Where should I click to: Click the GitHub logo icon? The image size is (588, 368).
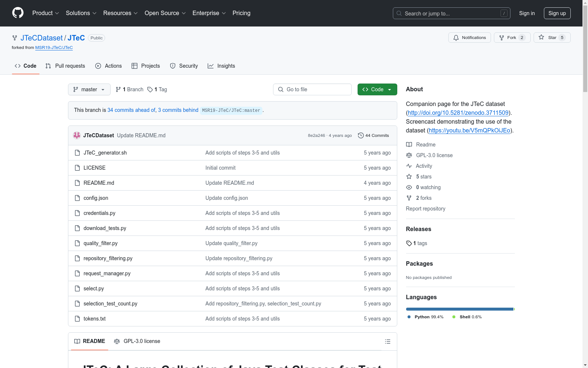pyautogui.click(x=18, y=13)
